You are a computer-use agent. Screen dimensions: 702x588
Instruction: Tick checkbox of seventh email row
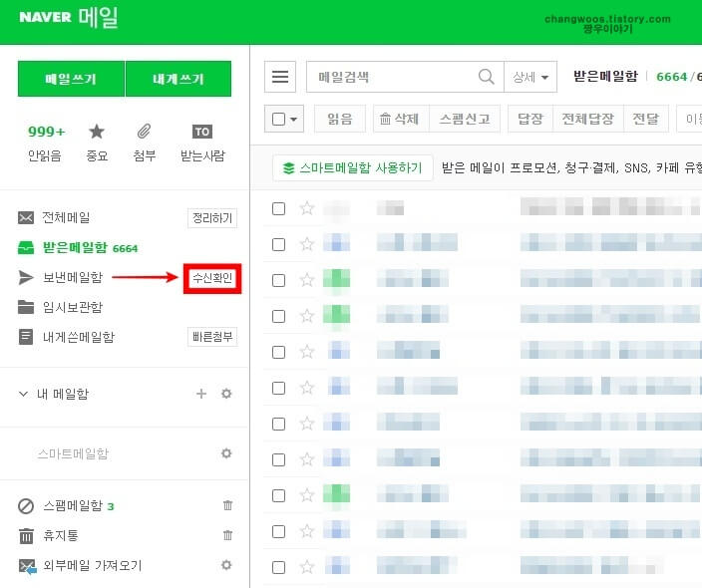[x=278, y=424]
